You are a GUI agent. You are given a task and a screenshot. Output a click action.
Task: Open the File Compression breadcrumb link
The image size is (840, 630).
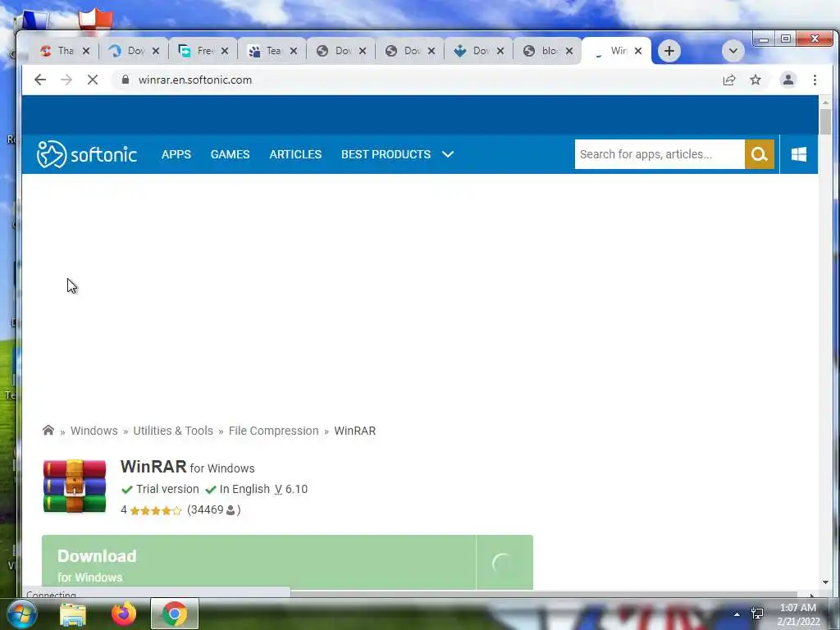(x=273, y=431)
